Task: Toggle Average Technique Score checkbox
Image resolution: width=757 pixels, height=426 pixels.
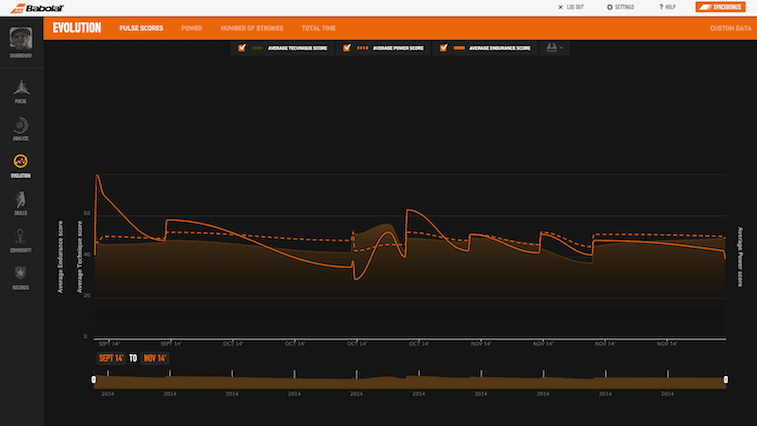Action: click(242, 48)
